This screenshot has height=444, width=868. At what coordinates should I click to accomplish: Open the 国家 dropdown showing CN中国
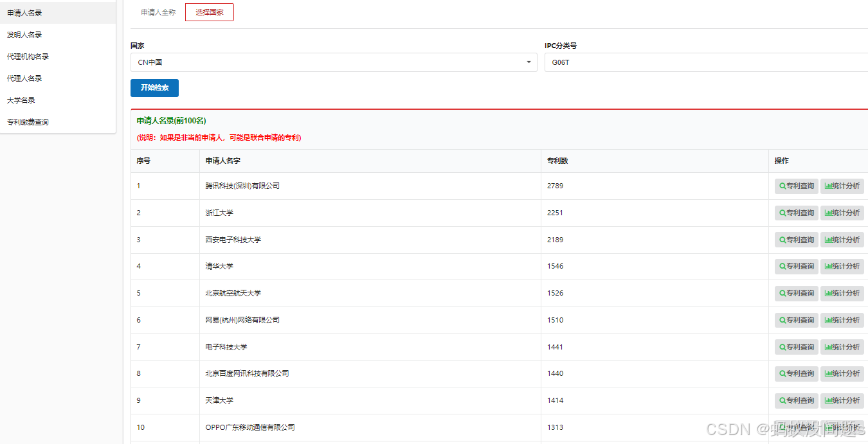point(334,62)
